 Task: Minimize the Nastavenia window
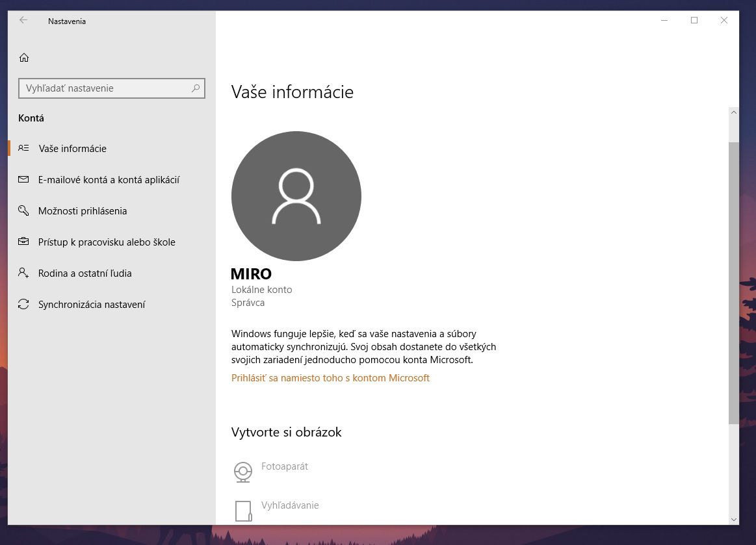coord(664,20)
